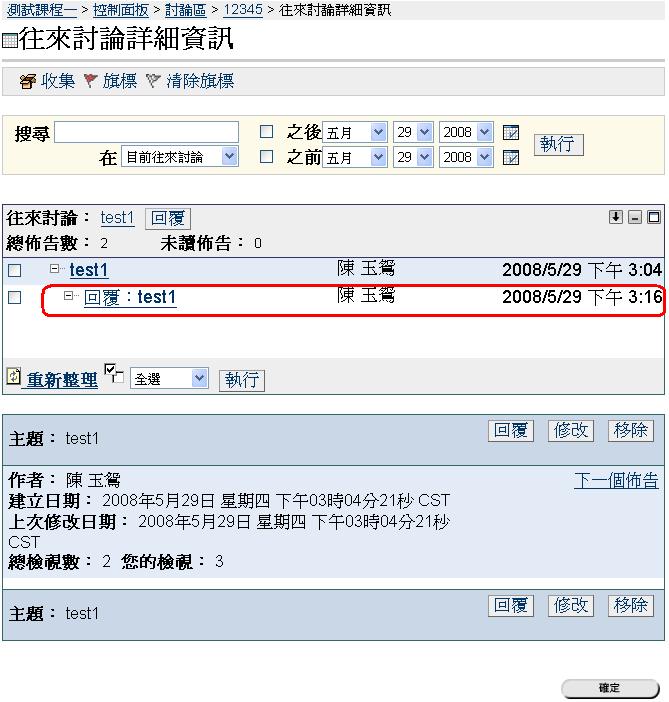Open calendar picker for 之前 date

click(510, 158)
